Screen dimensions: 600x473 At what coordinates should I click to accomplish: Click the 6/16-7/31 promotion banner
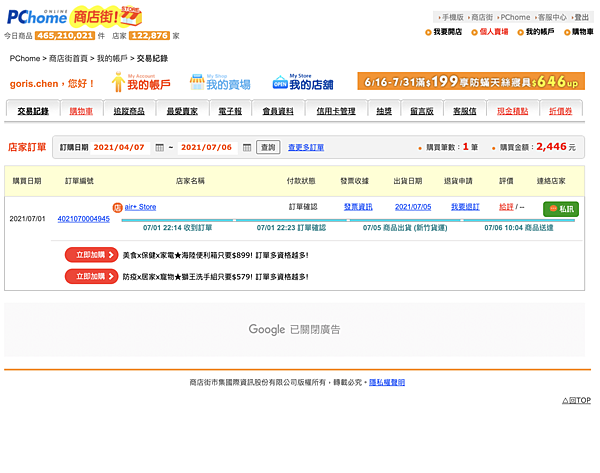tap(471, 81)
